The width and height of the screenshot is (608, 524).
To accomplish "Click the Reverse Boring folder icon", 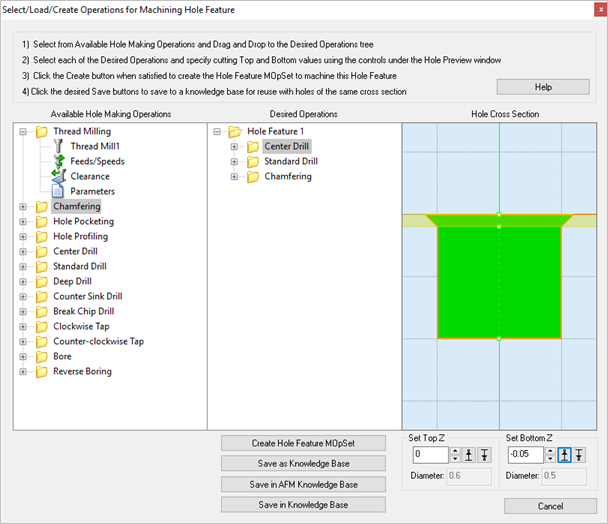I will [x=41, y=372].
